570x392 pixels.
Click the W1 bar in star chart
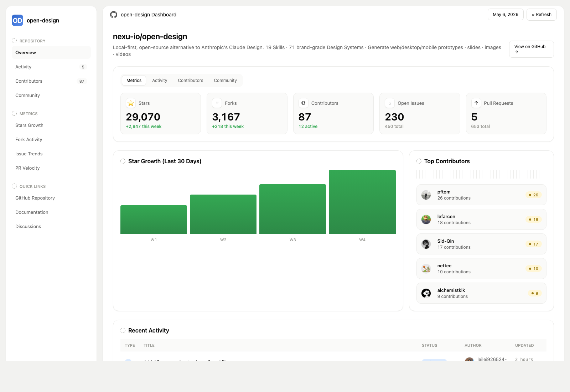click(x=154, y=220)
